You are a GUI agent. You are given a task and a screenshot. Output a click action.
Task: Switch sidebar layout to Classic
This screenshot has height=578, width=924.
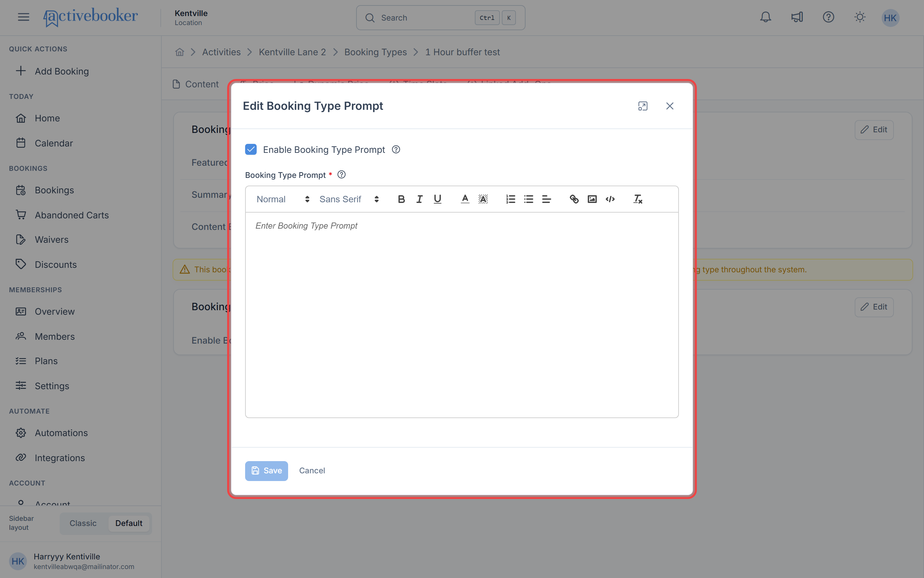click(83, 523)
